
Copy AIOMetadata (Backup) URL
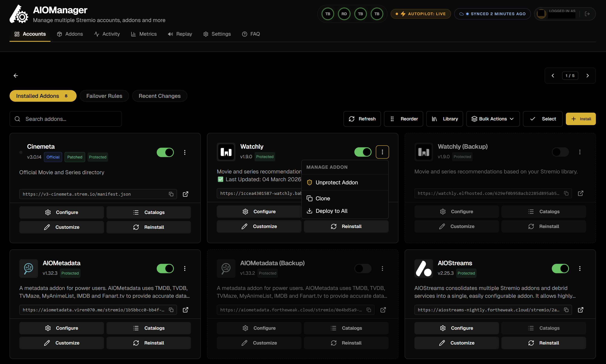pyautogui.click(x=369, y=310)
